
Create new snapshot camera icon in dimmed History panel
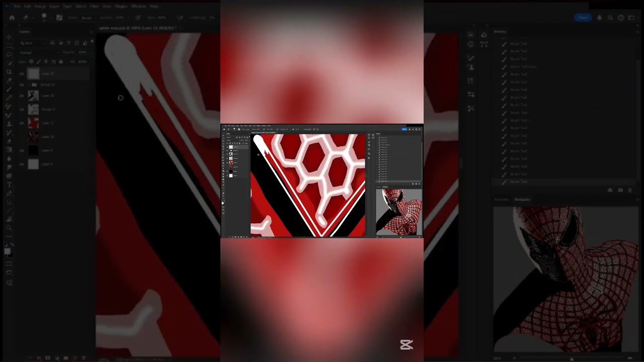point(620,190)
